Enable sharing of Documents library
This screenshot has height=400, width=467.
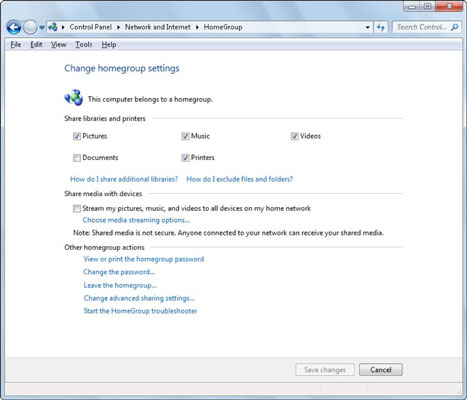77,158
